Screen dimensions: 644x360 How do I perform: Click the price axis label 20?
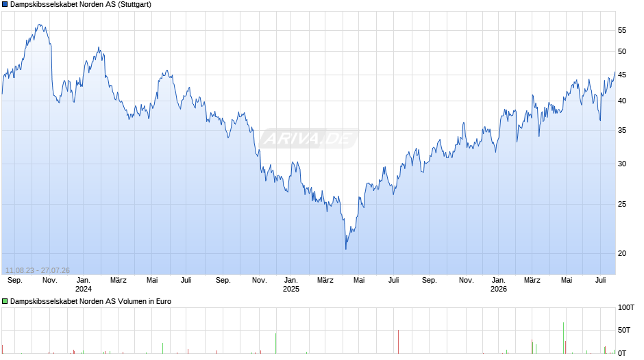coord(622,254)
